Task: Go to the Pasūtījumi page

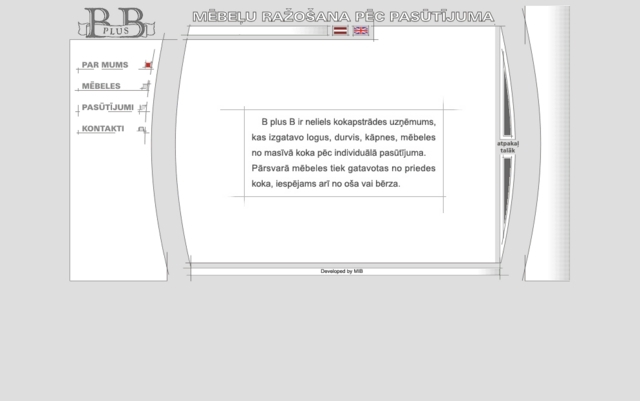Action: (107, 107)
